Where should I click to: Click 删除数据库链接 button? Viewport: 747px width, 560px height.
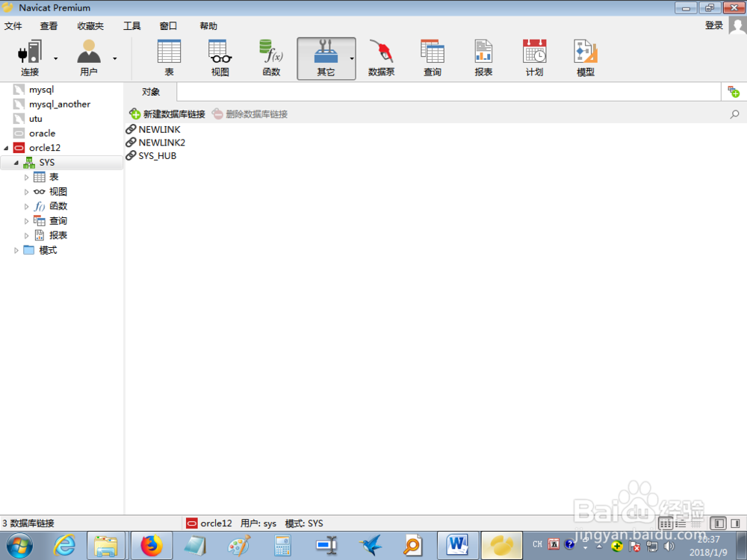point(250,114)
